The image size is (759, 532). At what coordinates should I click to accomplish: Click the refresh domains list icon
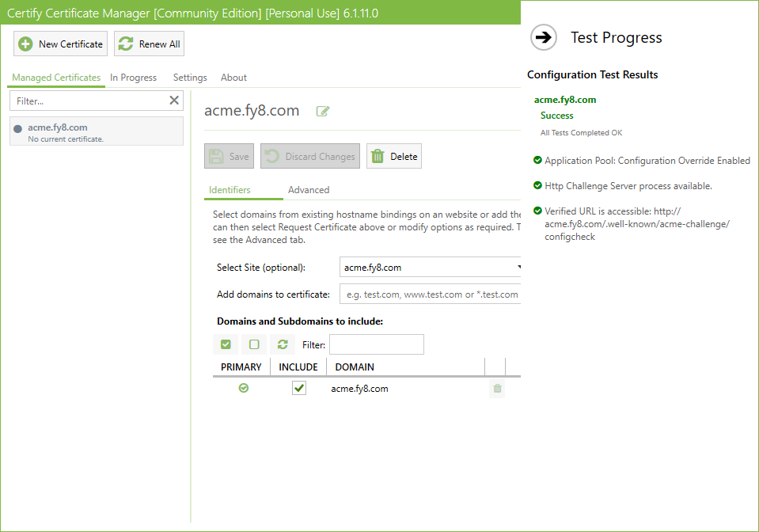click(x=283, y=344)
